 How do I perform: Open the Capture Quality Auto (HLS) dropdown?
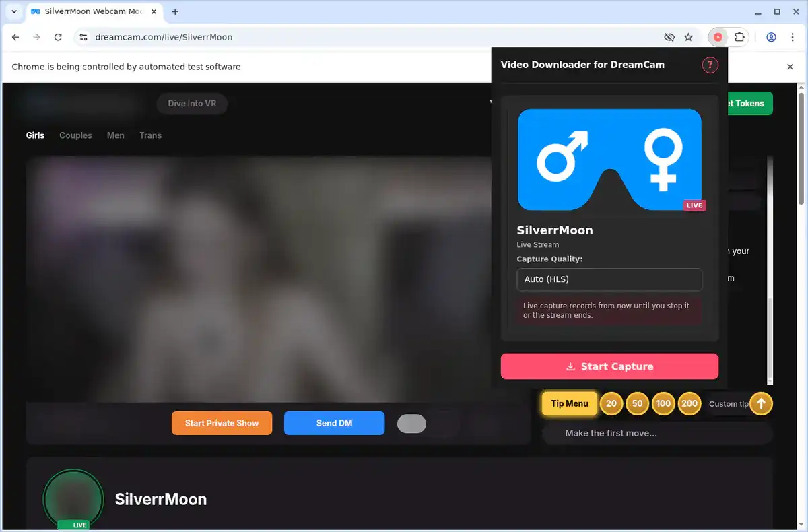point(609,279)
